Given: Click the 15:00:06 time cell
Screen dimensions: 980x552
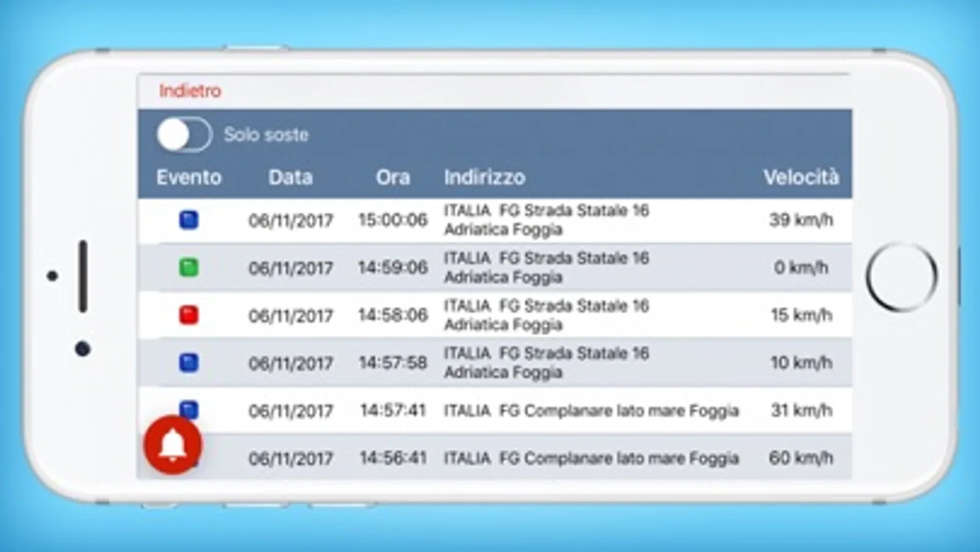Looking at the screenshot, I should (393, 220).
